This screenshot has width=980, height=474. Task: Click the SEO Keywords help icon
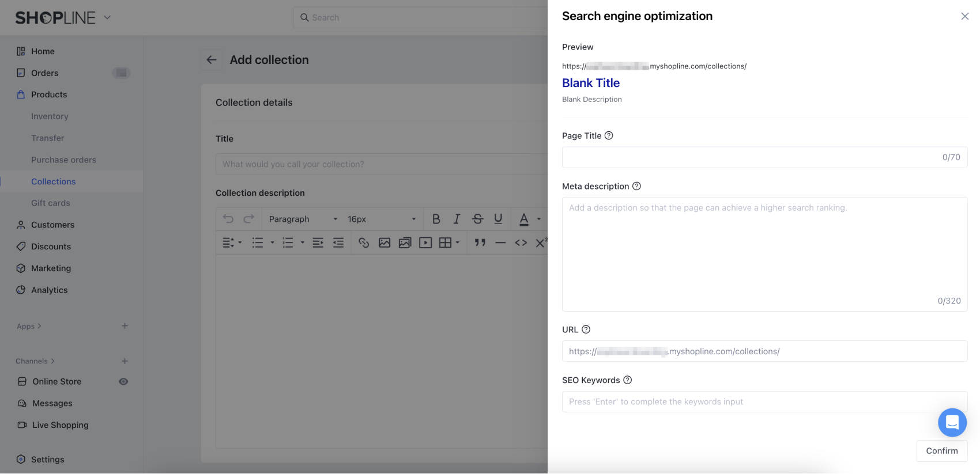628,380
